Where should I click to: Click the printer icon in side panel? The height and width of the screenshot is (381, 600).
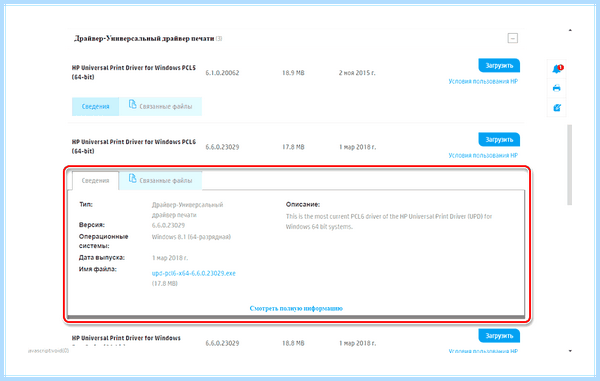click(556, 88)
